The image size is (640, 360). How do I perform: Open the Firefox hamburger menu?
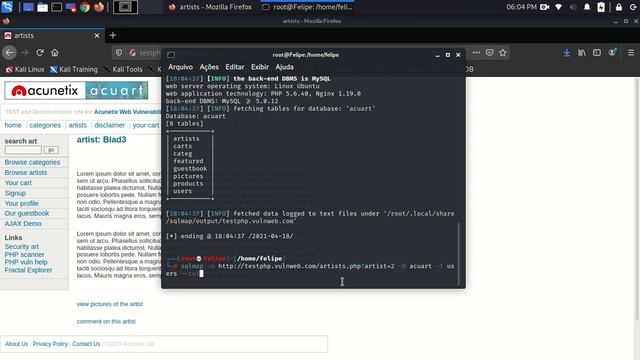[x=631, y=53]
